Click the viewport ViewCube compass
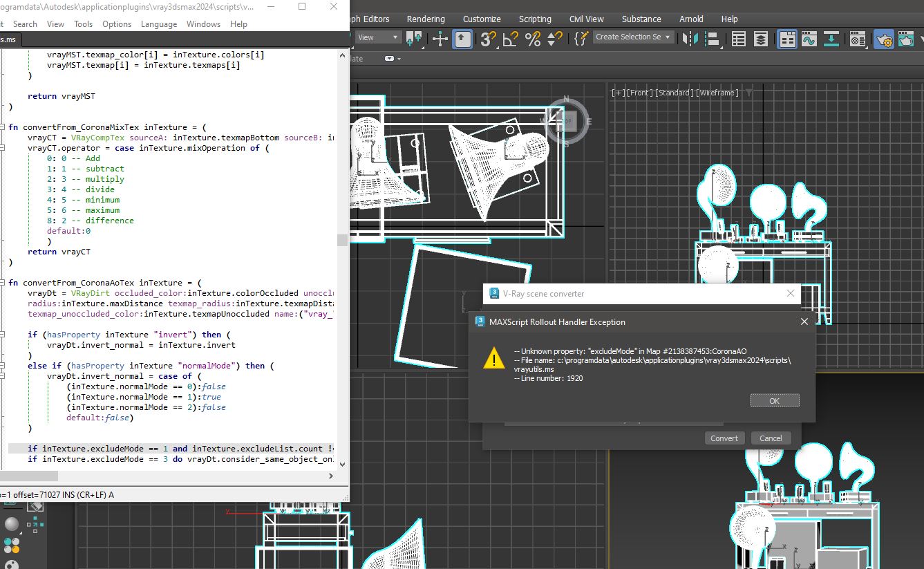The image size is (924, 569). coord(567,122)
